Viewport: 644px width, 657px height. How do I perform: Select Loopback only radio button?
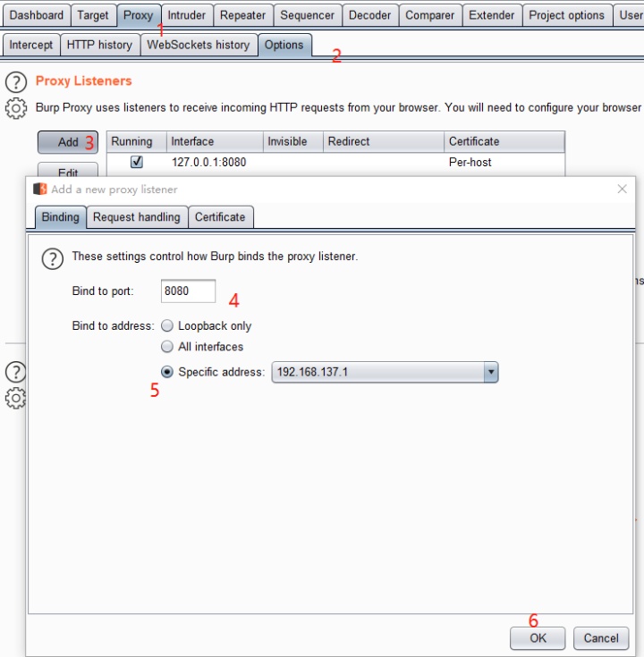coord(167,325)
